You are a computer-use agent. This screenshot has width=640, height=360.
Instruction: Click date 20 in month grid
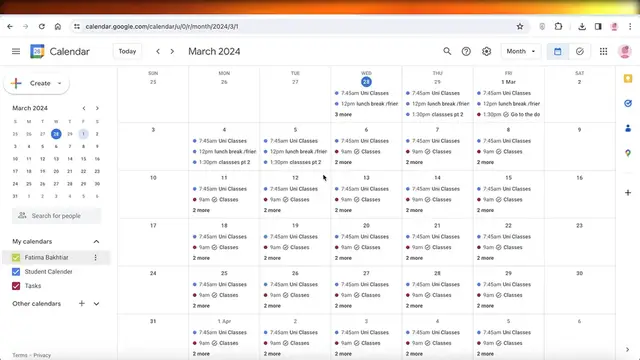[366, 225]
